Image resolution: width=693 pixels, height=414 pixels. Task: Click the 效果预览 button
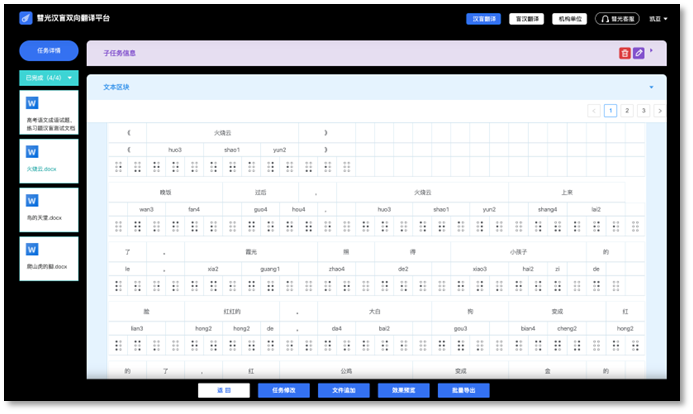click(403, 391)
